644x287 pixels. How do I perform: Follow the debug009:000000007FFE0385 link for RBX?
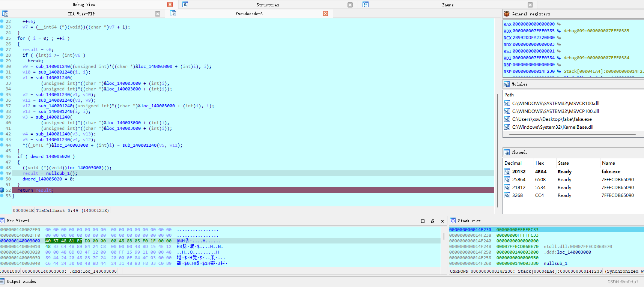coord(596,31)
